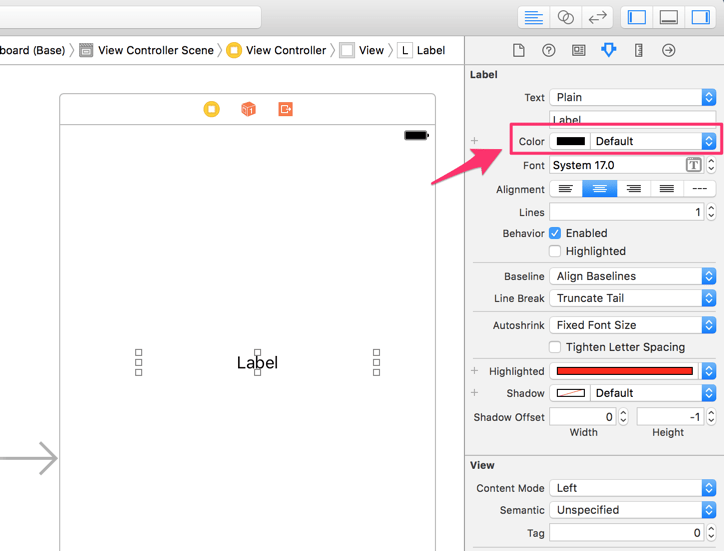724x551 pixels.
Task: Click the Label breadcrumb L icon
Action: coord(405,50)
